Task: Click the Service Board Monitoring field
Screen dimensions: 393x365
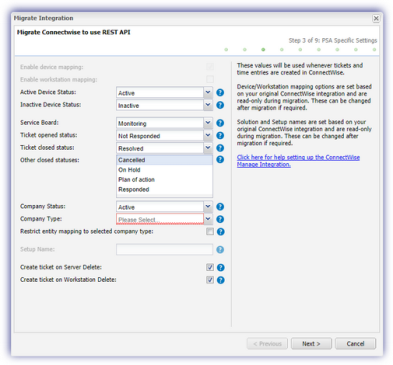Action: (160, 123)
